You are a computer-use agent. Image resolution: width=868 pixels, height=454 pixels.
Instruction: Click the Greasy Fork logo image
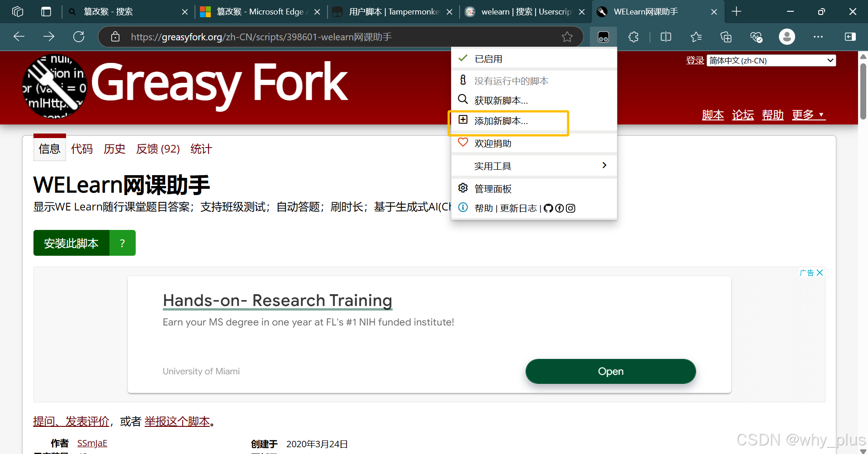click(55, 86)
